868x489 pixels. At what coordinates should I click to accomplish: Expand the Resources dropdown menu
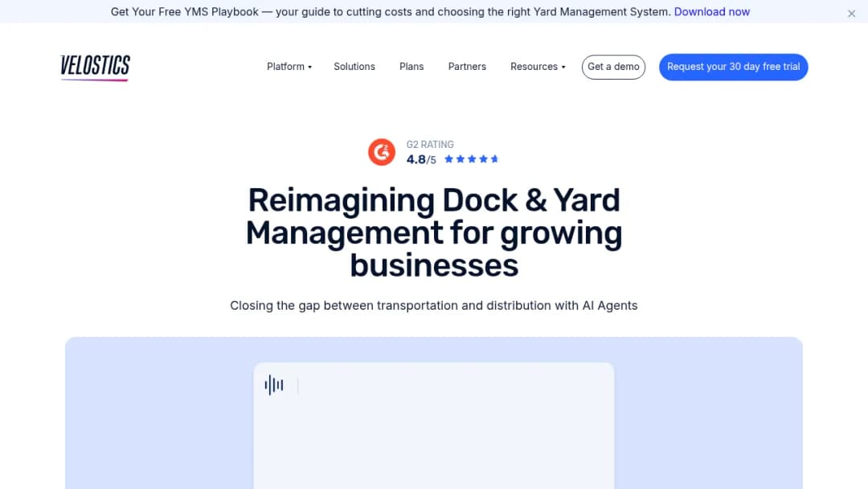coord(538,67)
